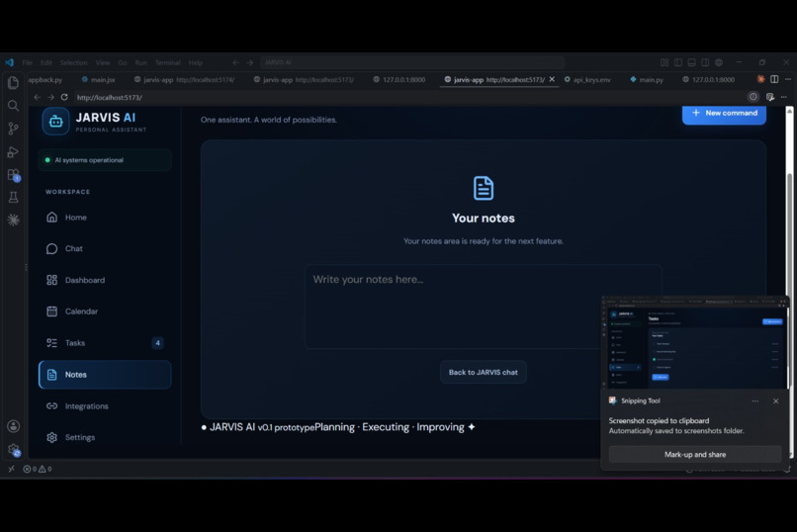
Task: Open the Explorer view in activity bar
Action: pos(13,82)
